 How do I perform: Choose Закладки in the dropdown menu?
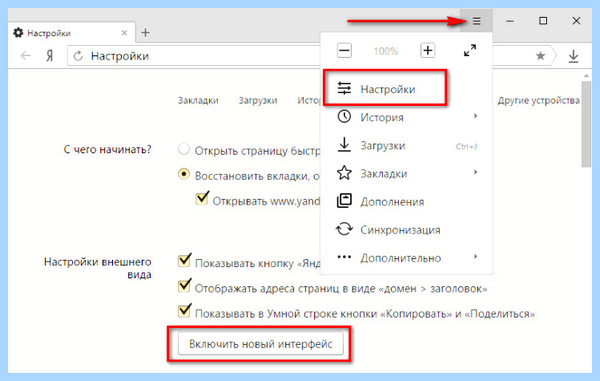tap(406, 173)
